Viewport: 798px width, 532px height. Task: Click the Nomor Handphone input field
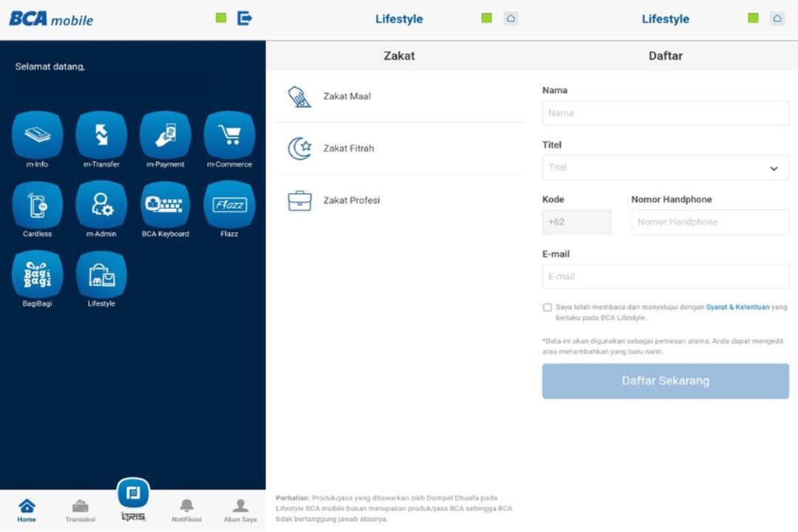[x=711, y=222]
